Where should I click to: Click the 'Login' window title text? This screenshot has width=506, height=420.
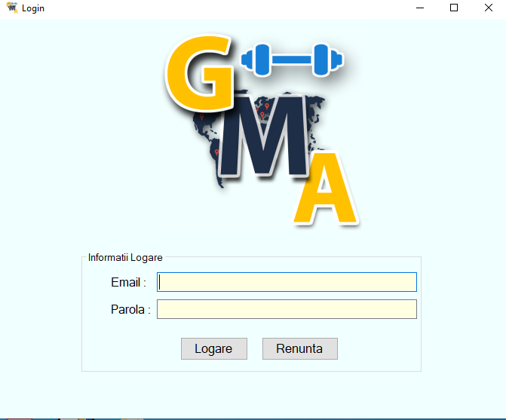pos(33,8)
